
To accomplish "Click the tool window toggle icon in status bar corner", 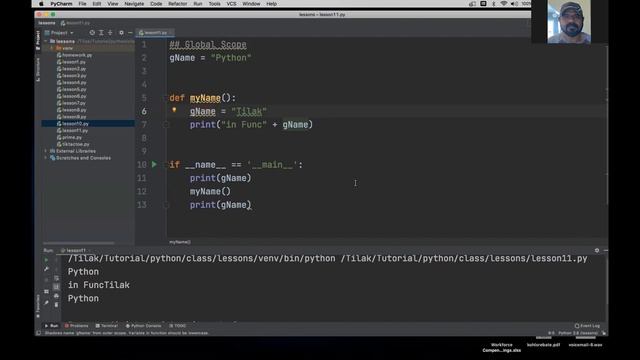I will point(38,333).
